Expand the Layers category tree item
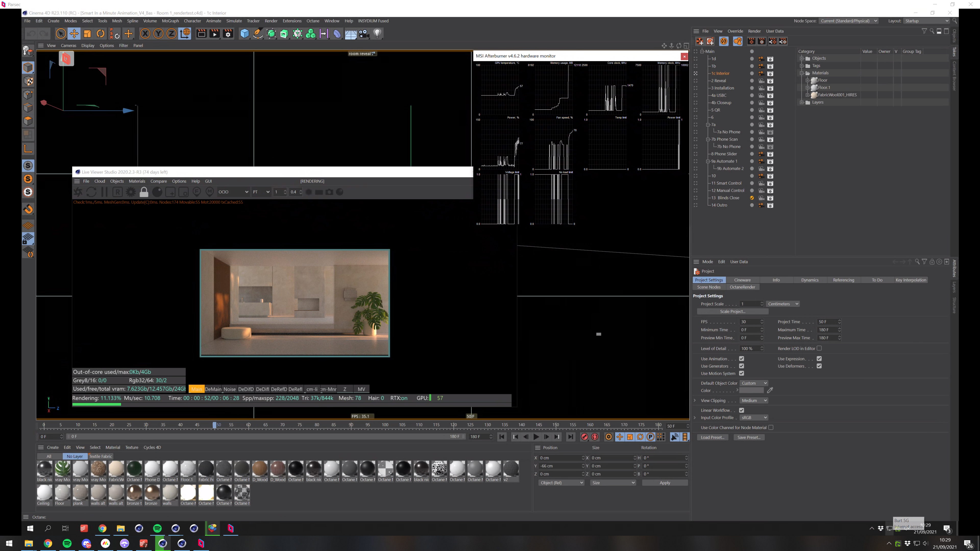The height and width of the screenshot is (551, 980). point(802,102)
